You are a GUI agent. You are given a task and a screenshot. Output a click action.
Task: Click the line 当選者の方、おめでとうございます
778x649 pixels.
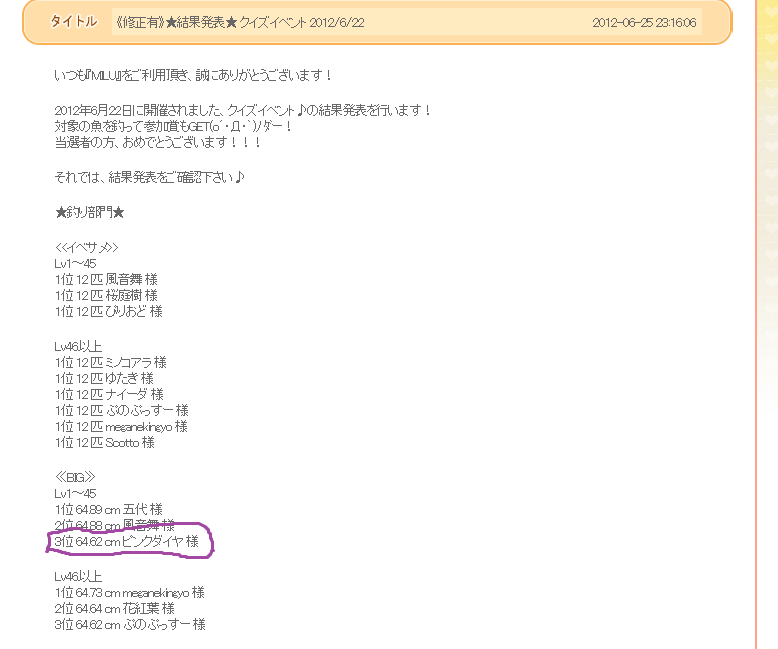[158, 143]
